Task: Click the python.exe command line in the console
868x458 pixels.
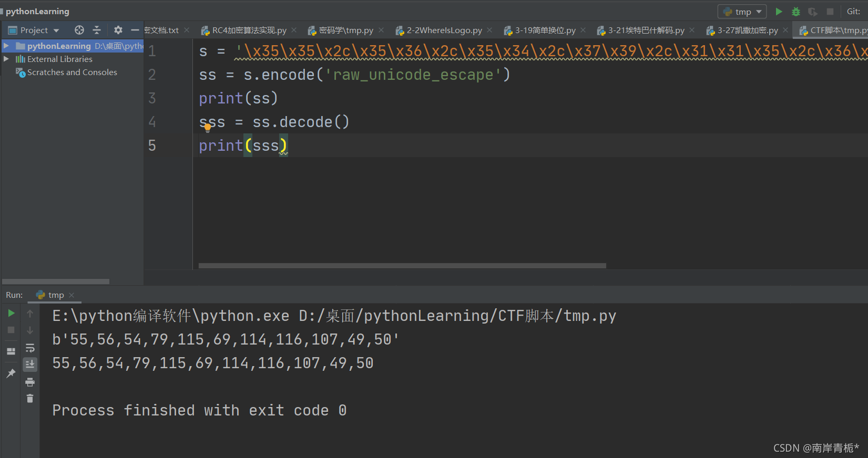Action: point(334,316)
